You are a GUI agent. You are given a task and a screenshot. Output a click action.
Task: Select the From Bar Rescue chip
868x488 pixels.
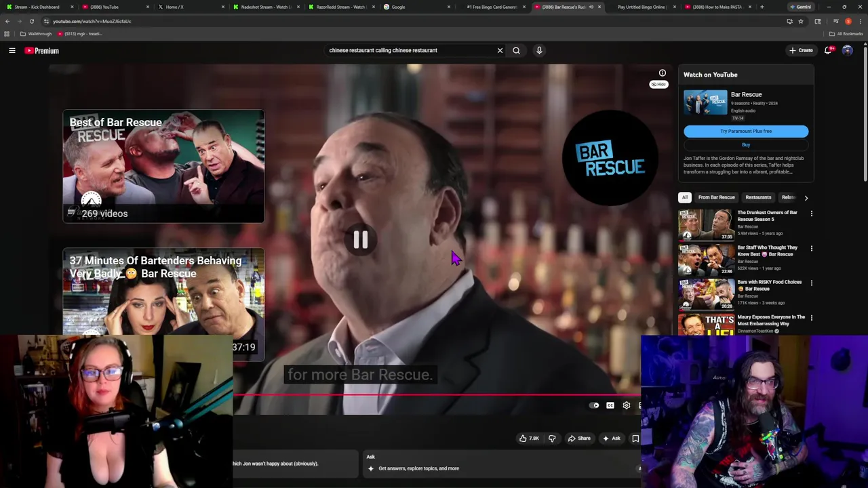pyautogui.click(x=717, y=197)
